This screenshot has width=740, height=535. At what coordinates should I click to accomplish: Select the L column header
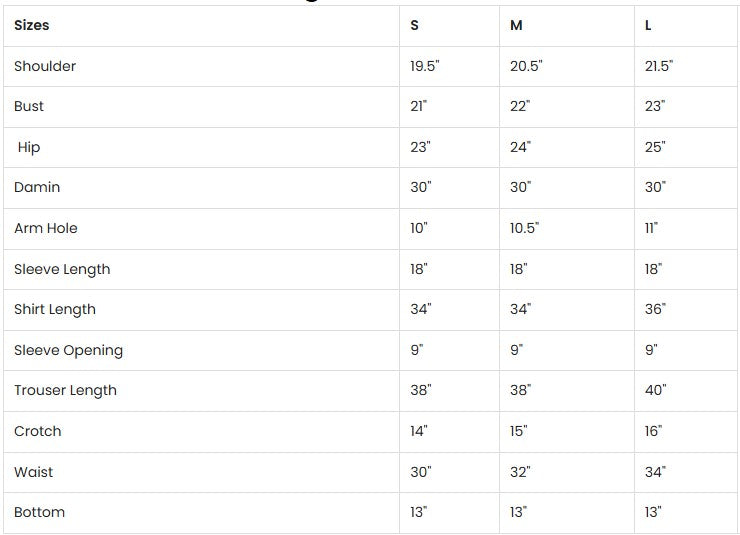click(648, 26)
